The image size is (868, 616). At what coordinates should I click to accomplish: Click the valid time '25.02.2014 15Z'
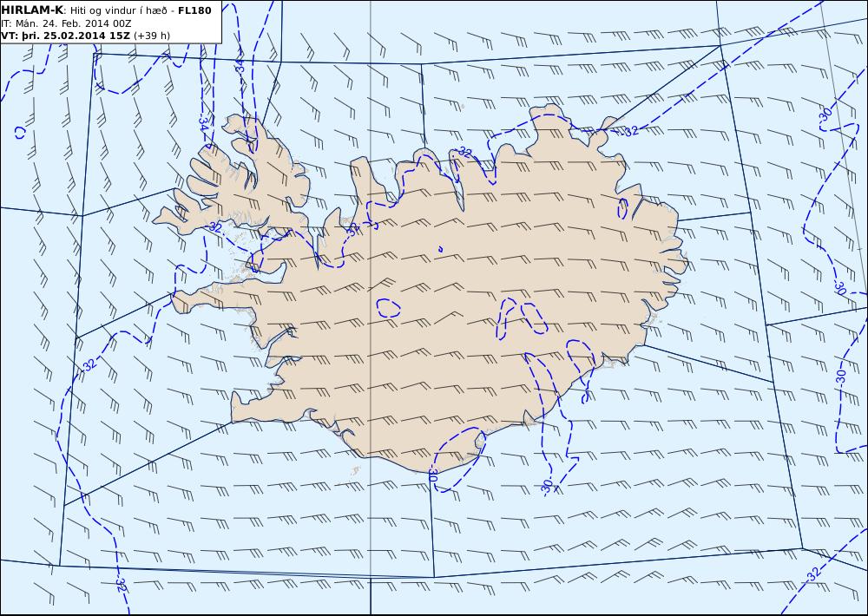point(88,36)
